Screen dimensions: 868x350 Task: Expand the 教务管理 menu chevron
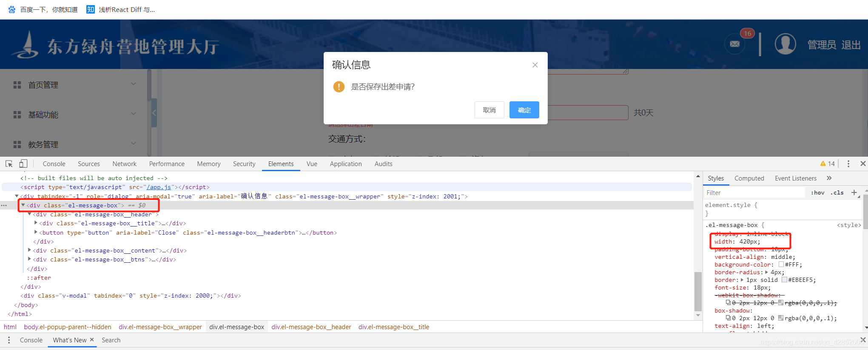click(134, 143)
